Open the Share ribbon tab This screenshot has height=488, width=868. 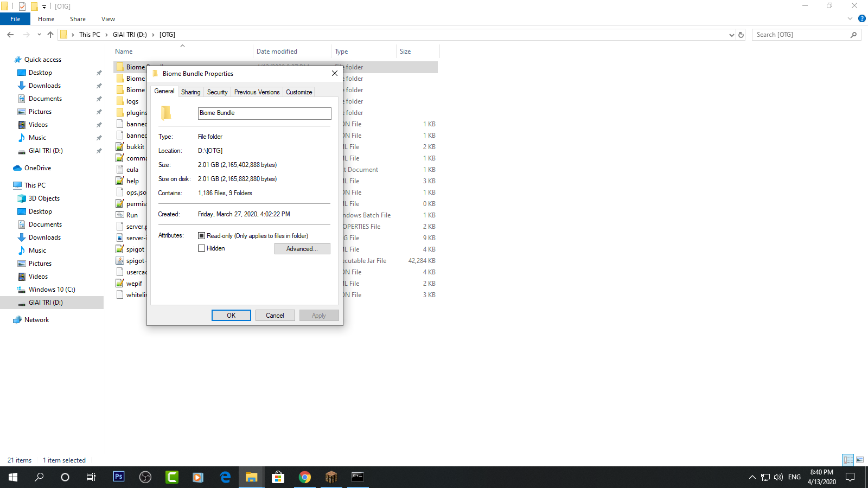78,19
